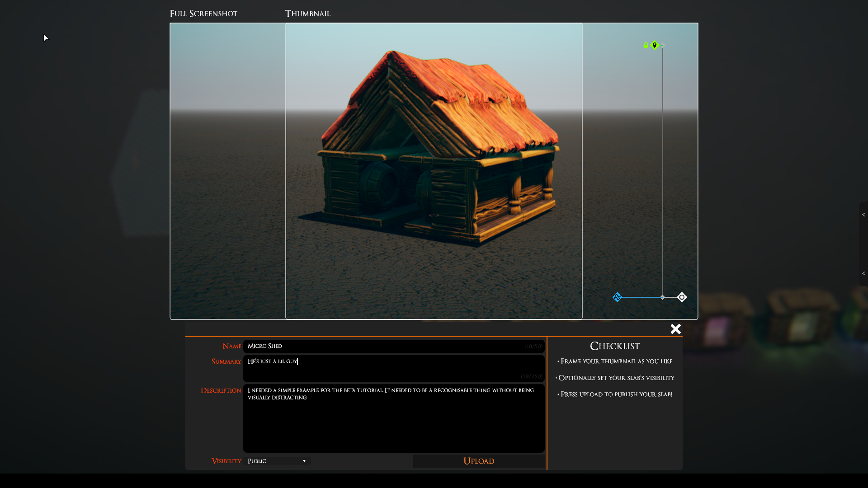Click the green pin diamond icon

point(654,45)
